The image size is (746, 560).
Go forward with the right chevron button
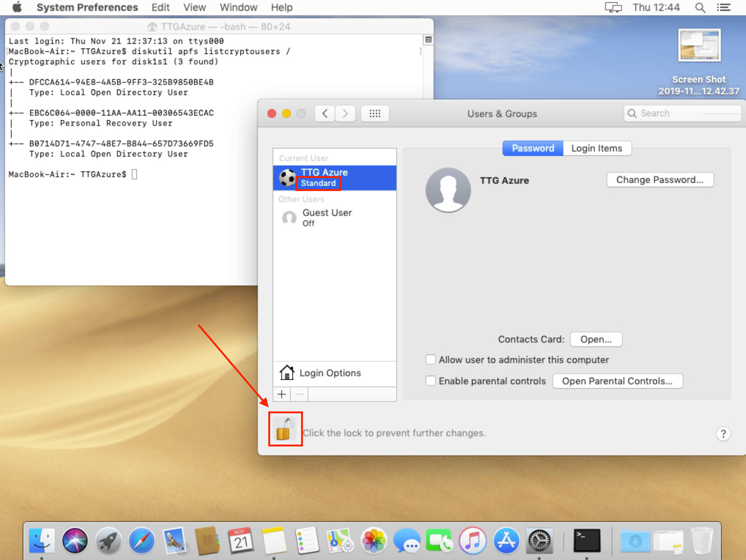(345, 114)
